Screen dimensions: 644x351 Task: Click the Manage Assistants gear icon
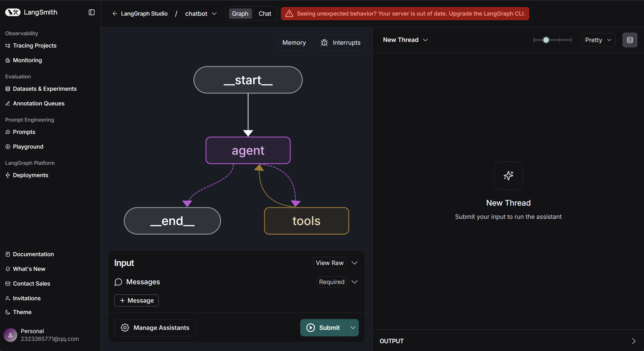125,327
